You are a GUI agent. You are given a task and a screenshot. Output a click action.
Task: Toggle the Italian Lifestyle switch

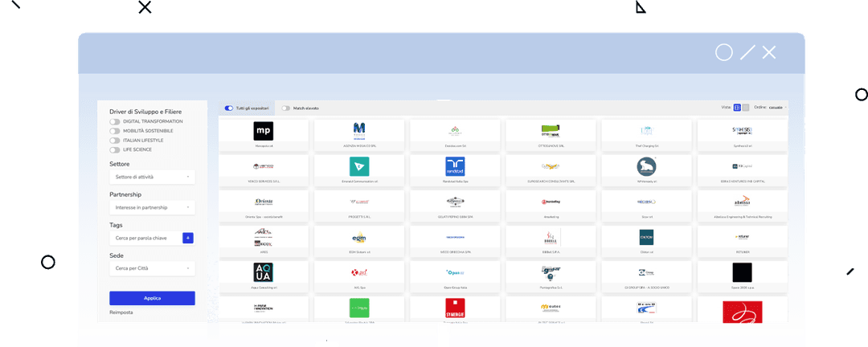(x=115, y=141)
